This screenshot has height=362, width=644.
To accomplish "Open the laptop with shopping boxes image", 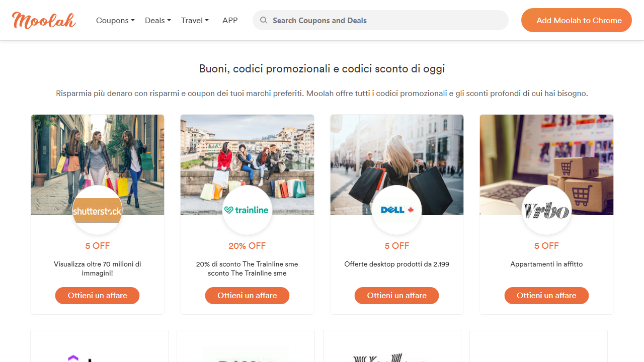I will click(x=546, y=151).
